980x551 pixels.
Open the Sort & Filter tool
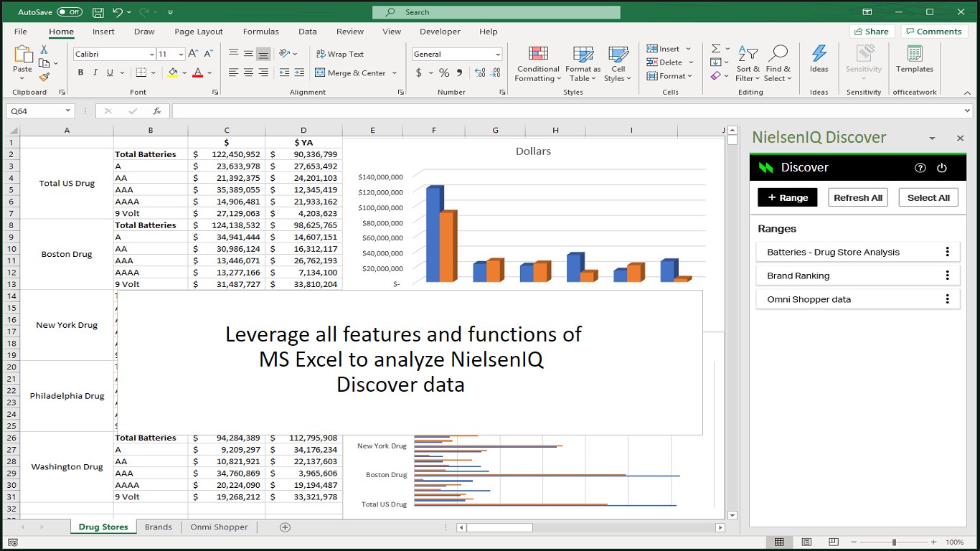tap(748, 63)
